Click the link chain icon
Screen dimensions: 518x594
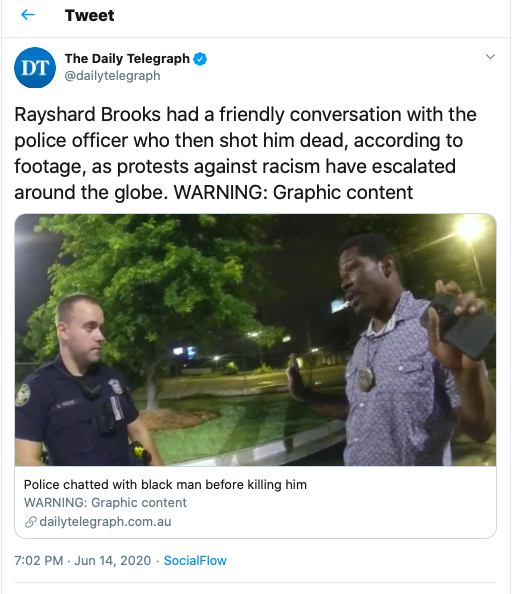30,522
